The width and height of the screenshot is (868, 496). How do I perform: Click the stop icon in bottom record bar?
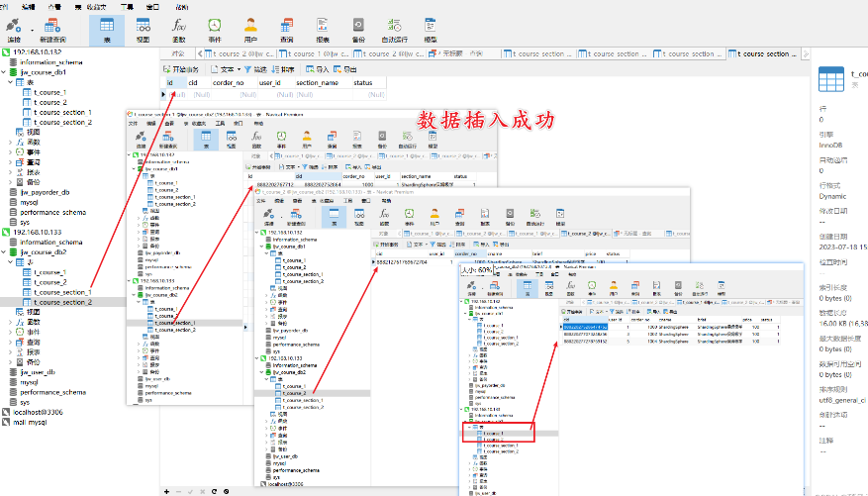pyautogui.click(x=227, y=491)
